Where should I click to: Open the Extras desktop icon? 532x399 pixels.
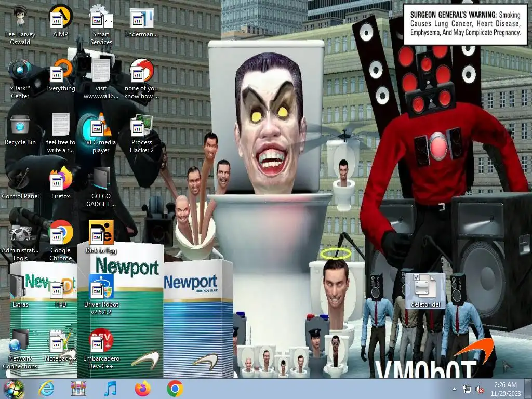(x=20, y=291)
